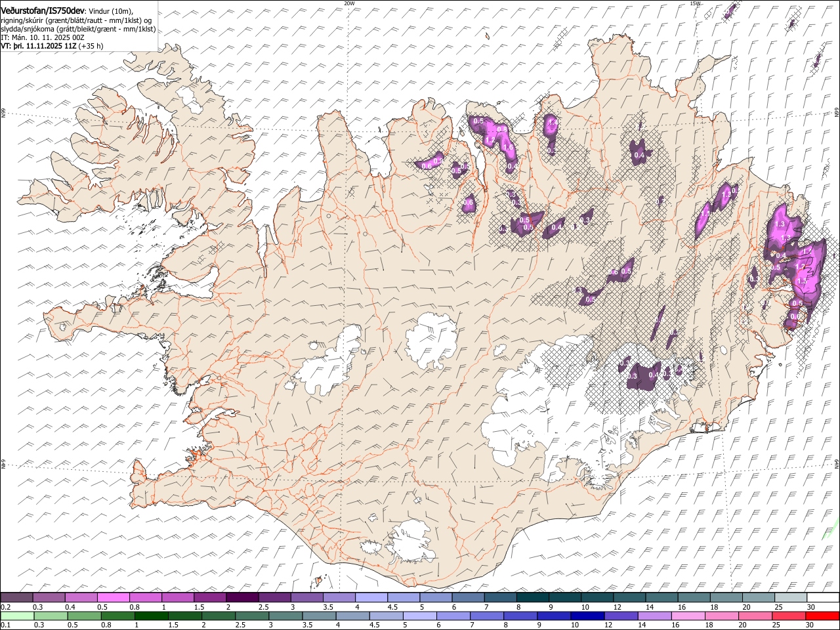This screenshot has width=840, height=630.
Task: Pick the bottom legend swatch between 7 and 8
Action: (487, 616)
